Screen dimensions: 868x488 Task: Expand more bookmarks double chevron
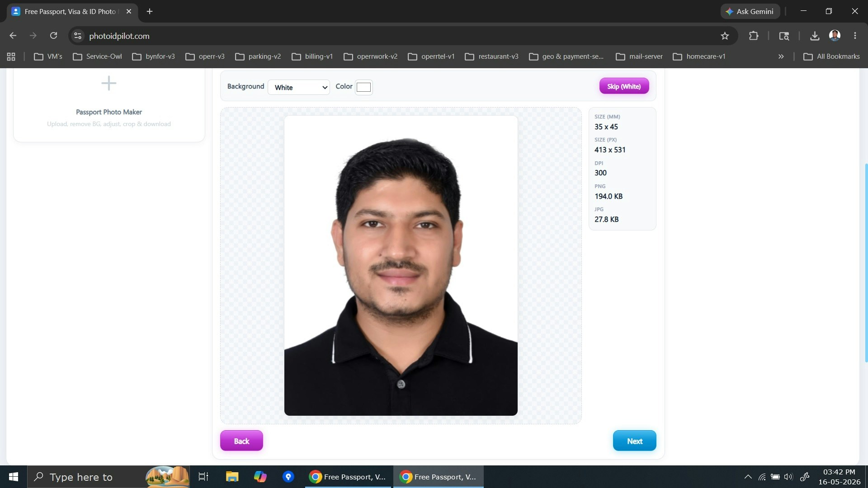coord(781,56)
